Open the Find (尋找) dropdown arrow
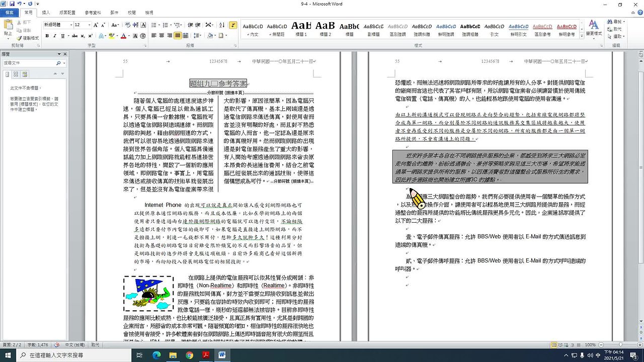The image size is (644, 362). (x=624, y=22)
